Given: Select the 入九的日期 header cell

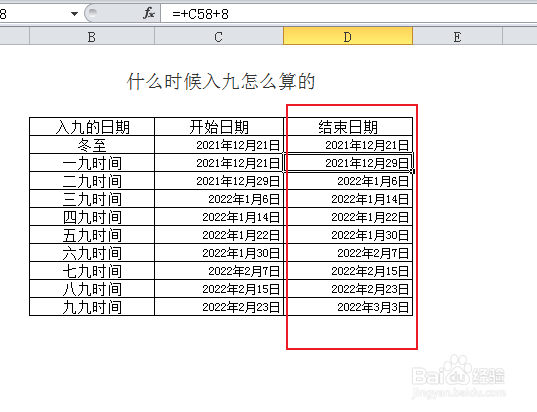Looking at the screenshot, I should [92, 127].
